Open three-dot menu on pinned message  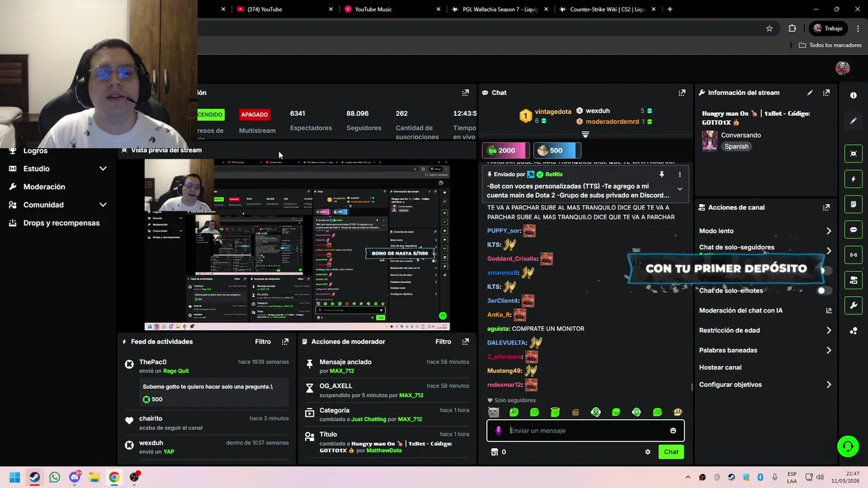(679, 174)
